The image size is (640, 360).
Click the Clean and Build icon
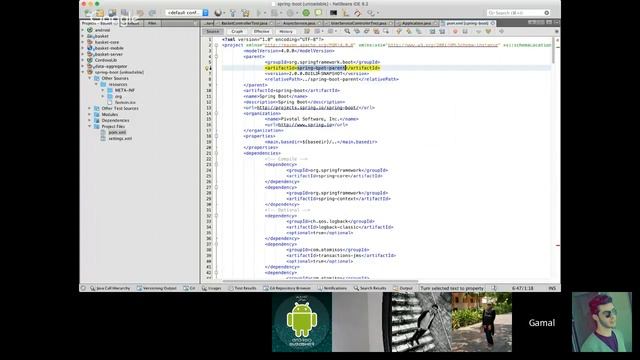[245, 13]
